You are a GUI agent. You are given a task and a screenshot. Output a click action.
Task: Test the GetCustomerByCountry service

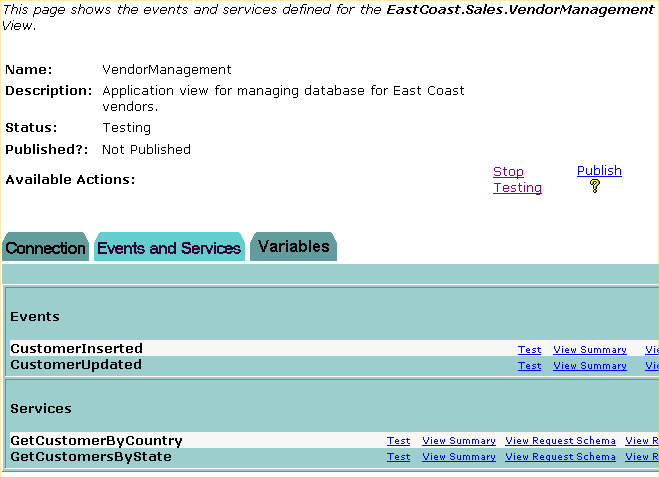(398, 441)
